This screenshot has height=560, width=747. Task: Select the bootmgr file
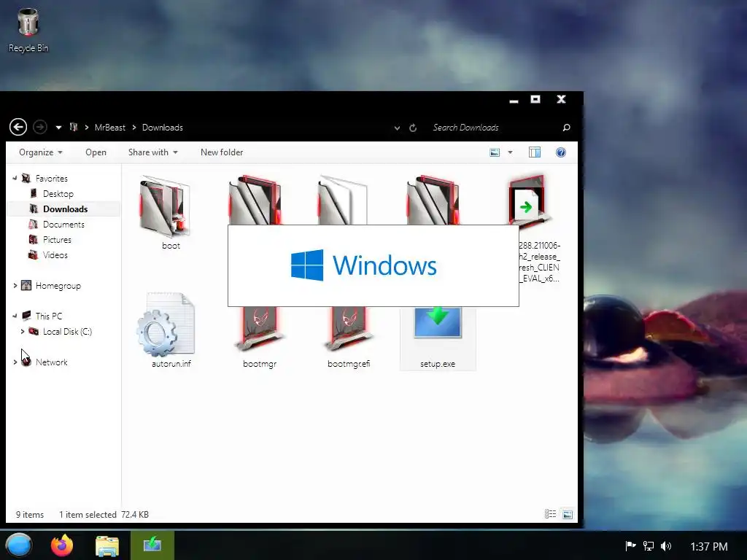click(260, 338)
